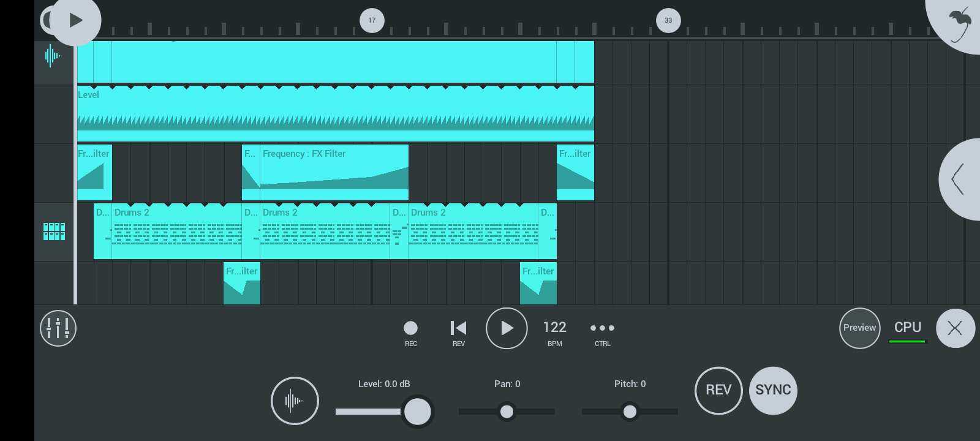Tap the FL Studio fruit logo
The height and width of the screenshot is (441, 980).
(x=960, y=23)
